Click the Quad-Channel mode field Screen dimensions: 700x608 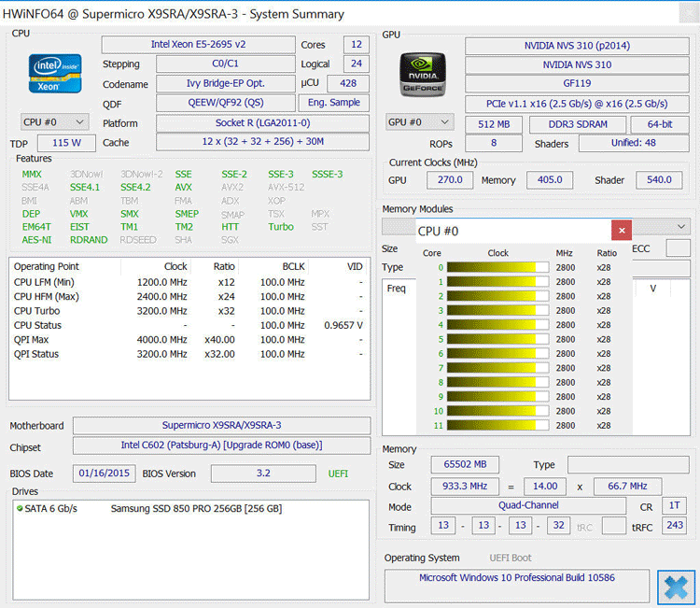[528, 505]
